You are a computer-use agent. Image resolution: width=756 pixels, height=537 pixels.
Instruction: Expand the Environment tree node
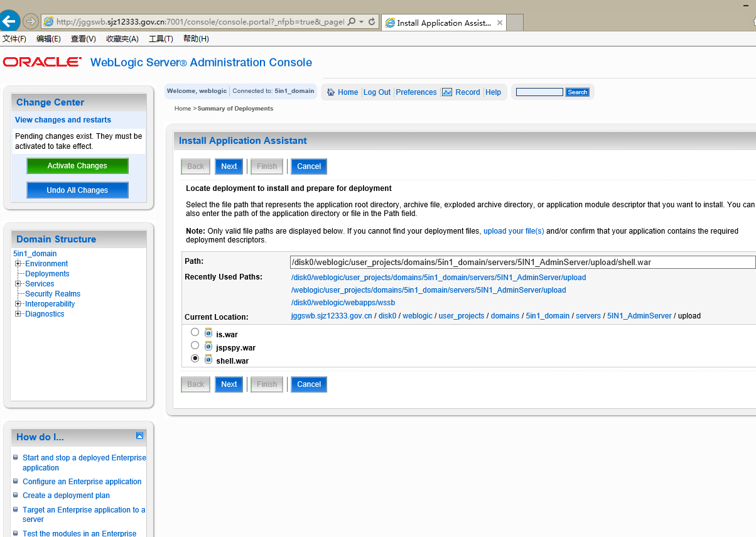[x=18, y=264]
